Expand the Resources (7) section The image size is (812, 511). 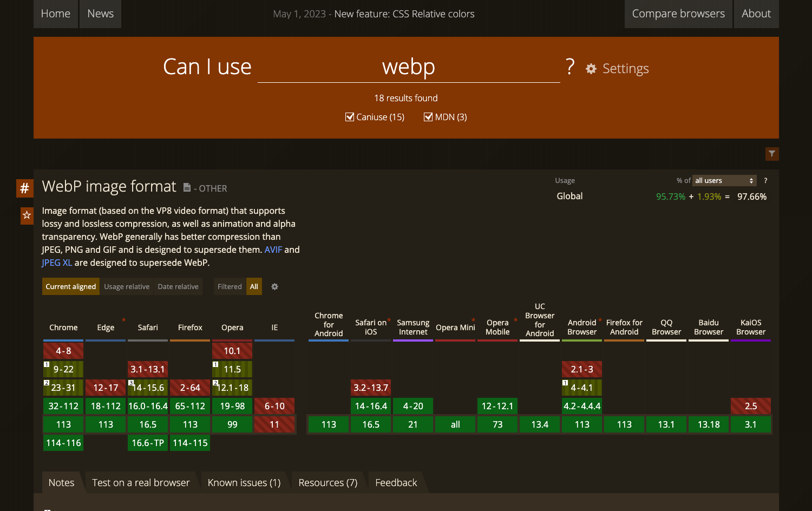click(x=328, y=482)
